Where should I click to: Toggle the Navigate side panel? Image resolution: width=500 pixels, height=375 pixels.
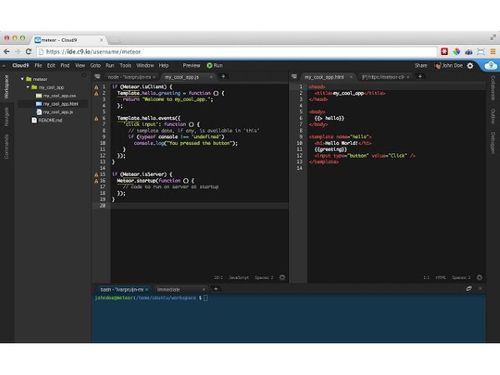(x=6, y=117)
